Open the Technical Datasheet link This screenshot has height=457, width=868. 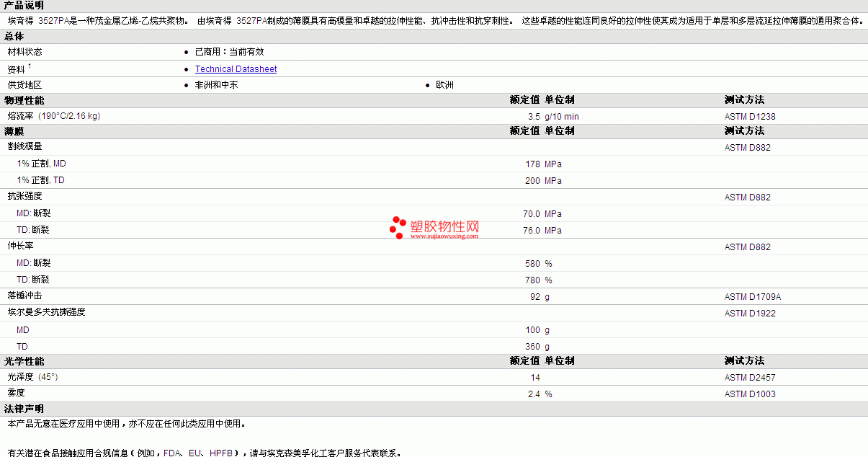pos(236,69)
